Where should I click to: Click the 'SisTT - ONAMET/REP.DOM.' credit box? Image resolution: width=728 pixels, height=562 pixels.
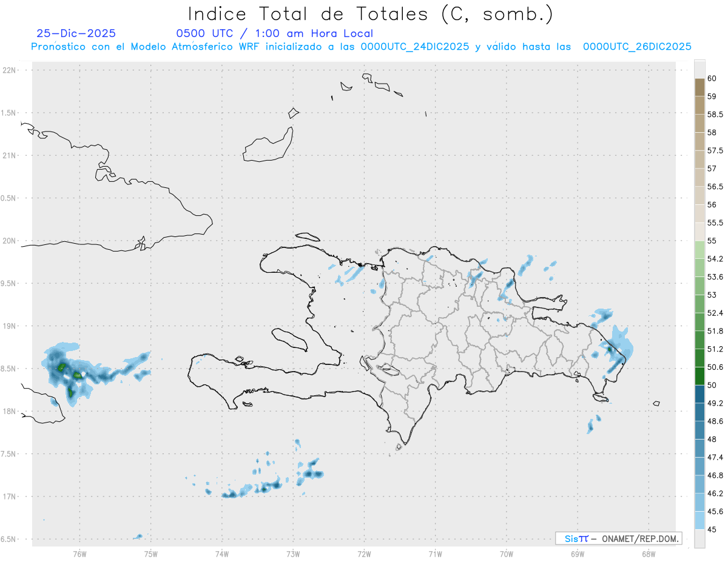[618, 538]
